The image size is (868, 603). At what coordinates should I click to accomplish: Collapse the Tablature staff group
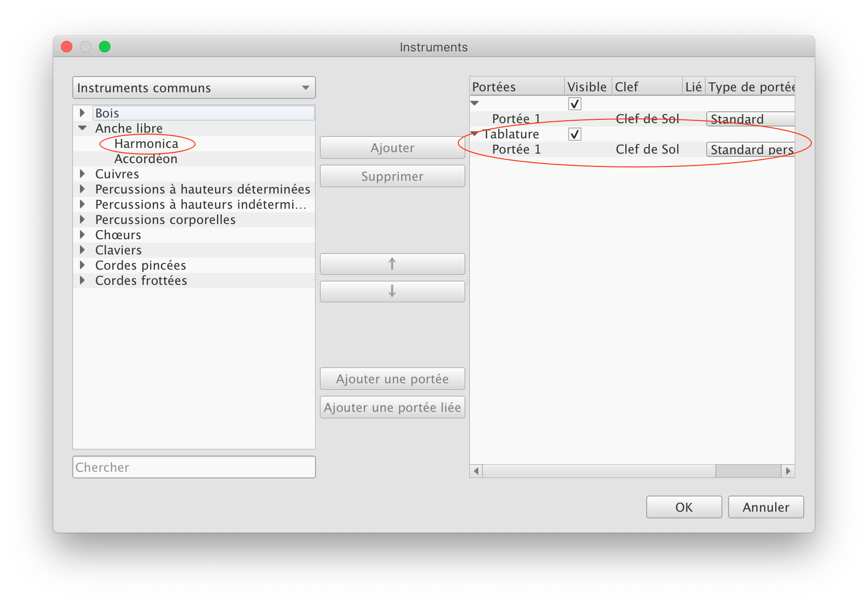(x=474, y=134)
